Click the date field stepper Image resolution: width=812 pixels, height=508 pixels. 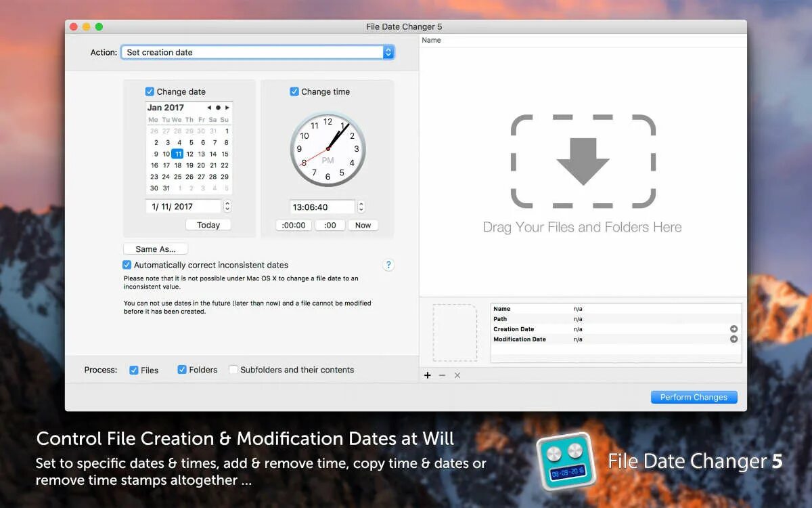227,207
